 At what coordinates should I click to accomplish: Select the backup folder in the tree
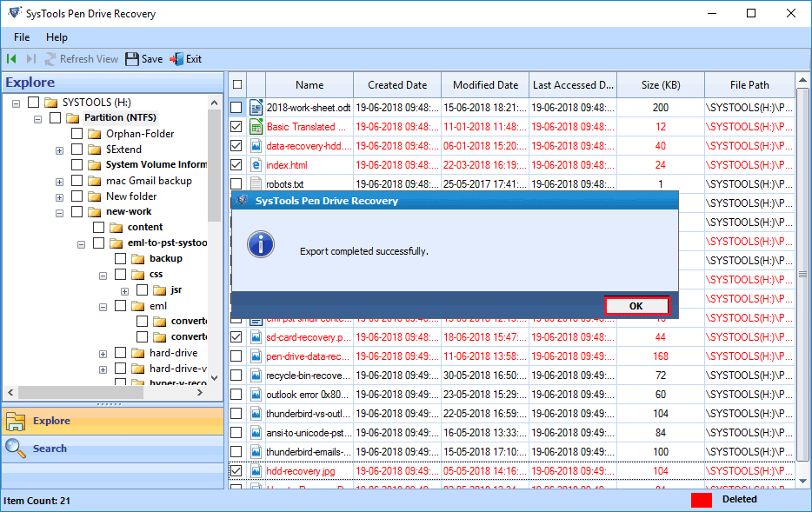(166, 258)
